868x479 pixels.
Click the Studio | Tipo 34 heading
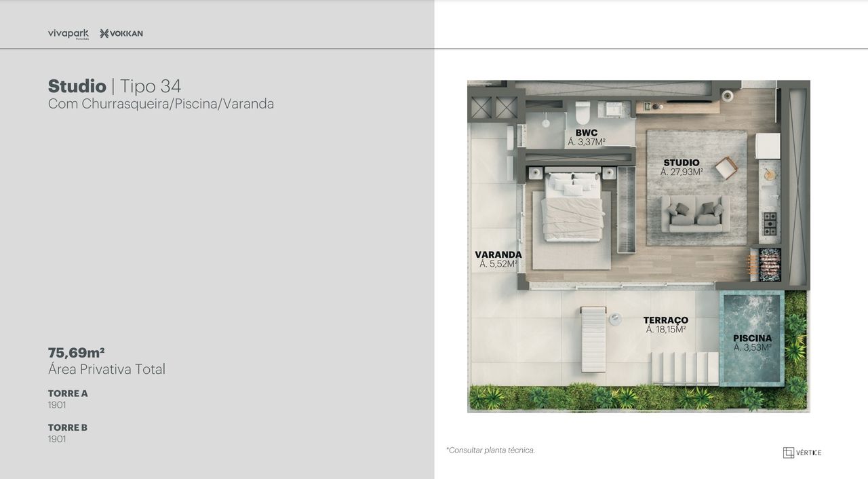coord(114,86)
